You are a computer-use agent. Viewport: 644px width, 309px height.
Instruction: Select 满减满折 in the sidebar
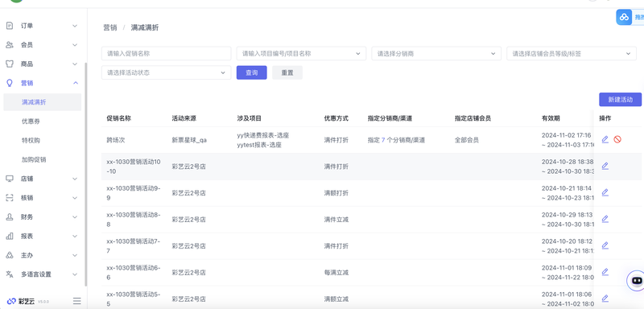click(x=43, y=102)
